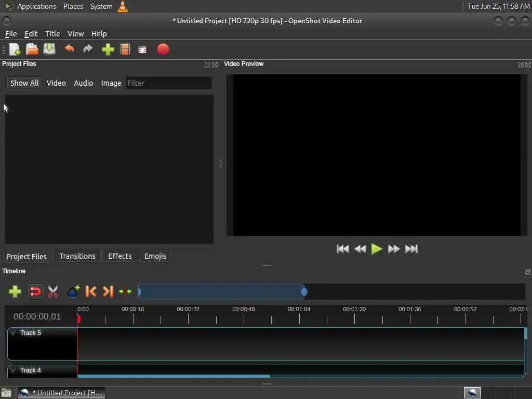Float the Timeline panel
The image size is (532, 399).
[x=528, y=271]
